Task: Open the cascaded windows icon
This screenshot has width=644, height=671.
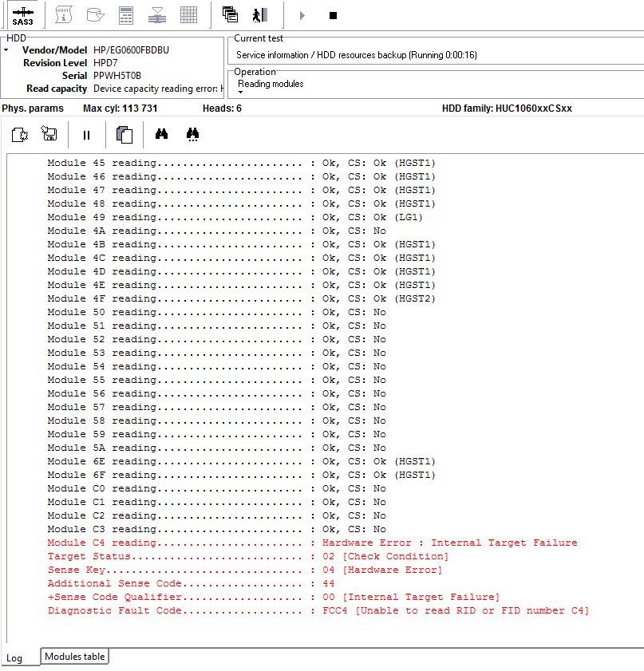Action: pyautogui.click(x=230, y=14)
